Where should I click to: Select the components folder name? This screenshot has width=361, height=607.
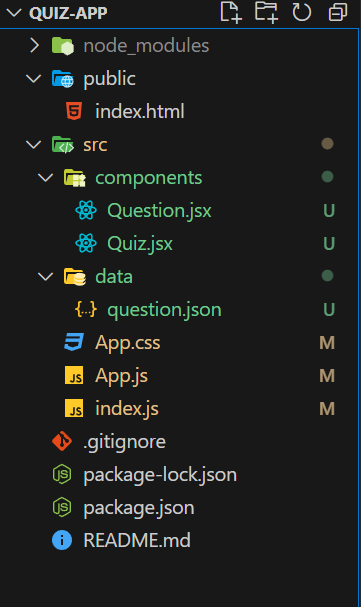click(149, 178)
